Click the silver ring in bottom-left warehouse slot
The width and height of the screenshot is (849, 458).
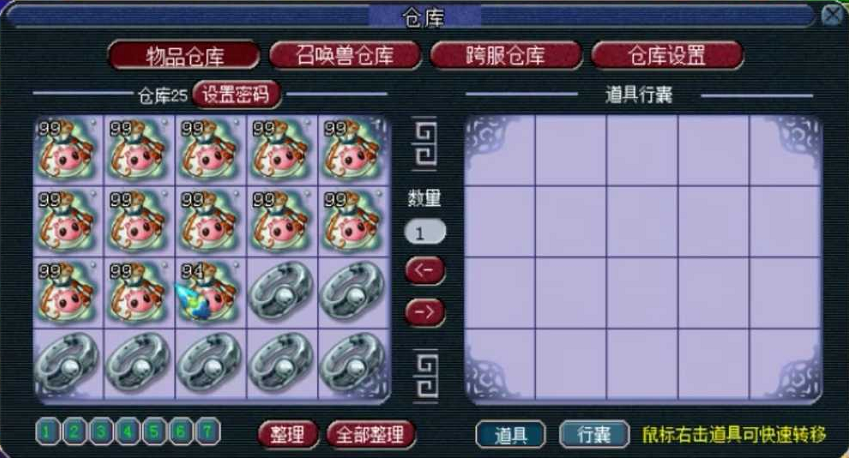tap(68, 364)
